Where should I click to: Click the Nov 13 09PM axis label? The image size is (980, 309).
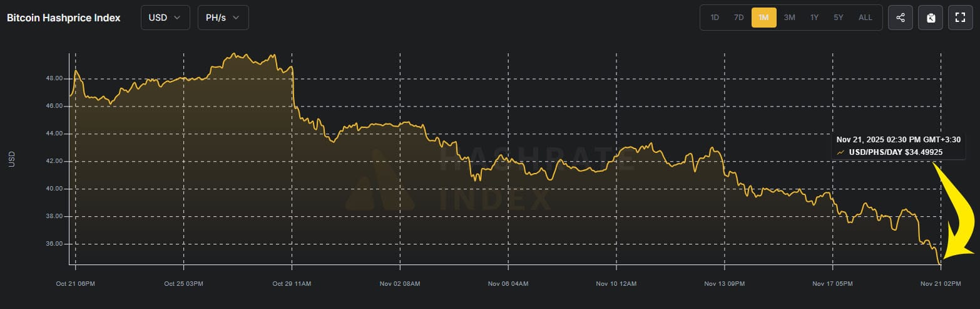point(725,284)
